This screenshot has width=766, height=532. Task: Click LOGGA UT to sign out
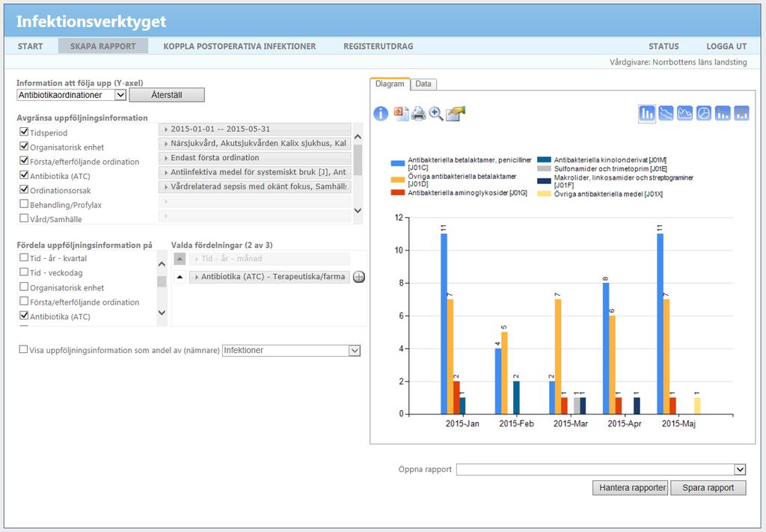pyautogui.click(x=726, y=46)
